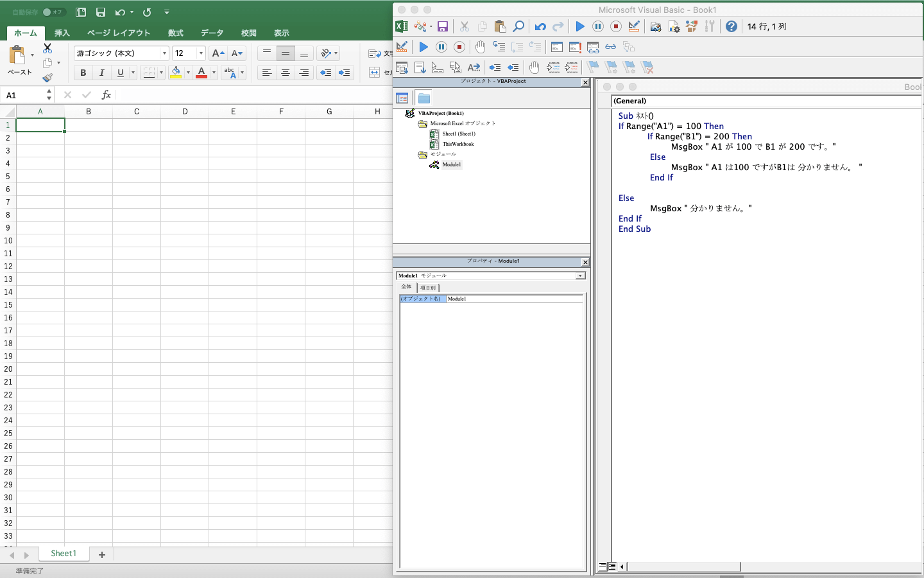Open Quick Watch glasses icon
The height and width of the screenshot is (578, 924).
611,47
